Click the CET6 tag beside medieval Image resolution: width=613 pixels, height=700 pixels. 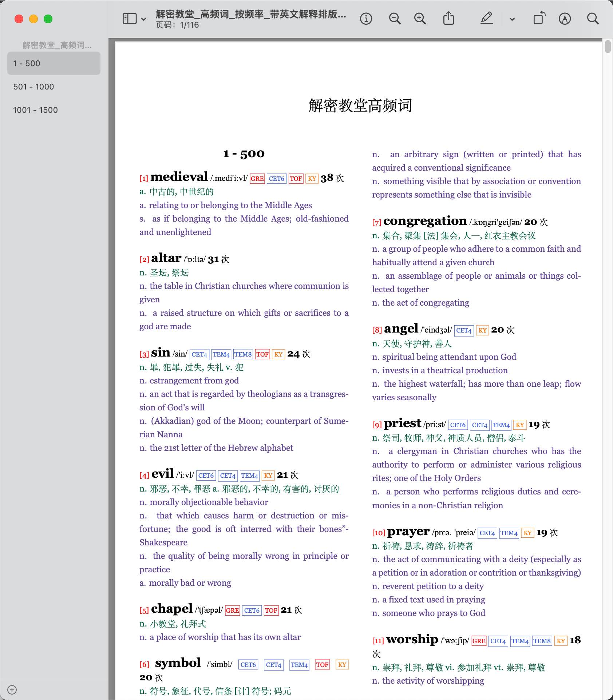coord(277,179)
